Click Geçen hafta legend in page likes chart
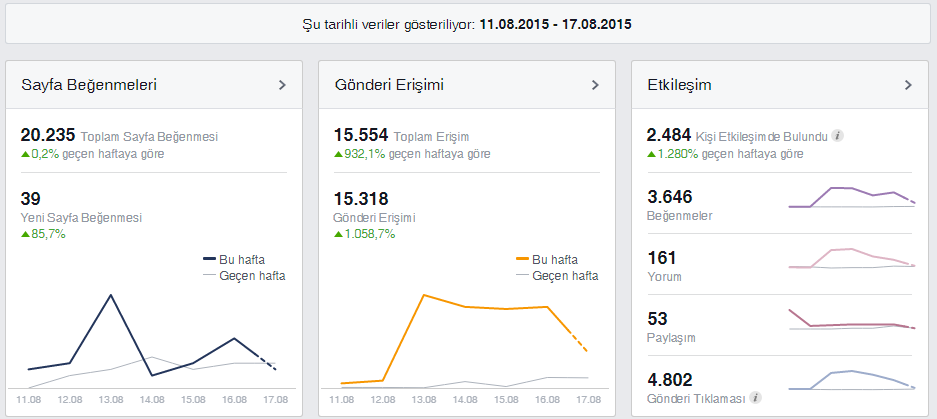This screenshot has height=419, width=937. 244,276
